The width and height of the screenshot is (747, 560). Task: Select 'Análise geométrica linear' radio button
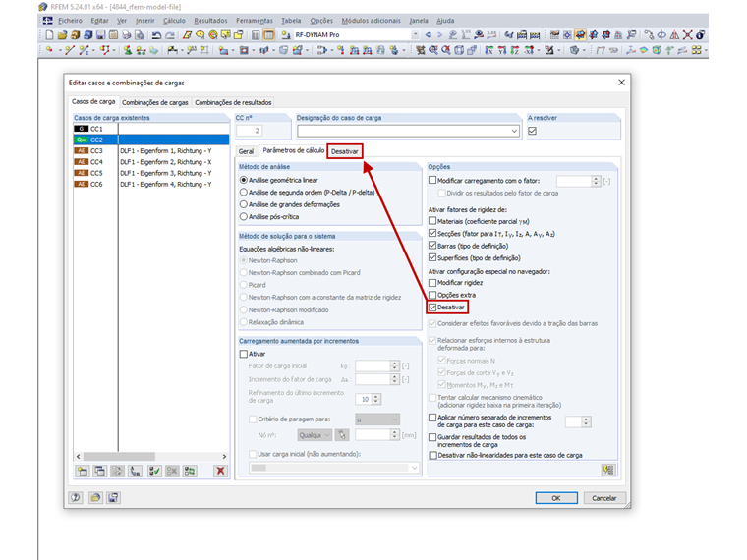[244, 180]
